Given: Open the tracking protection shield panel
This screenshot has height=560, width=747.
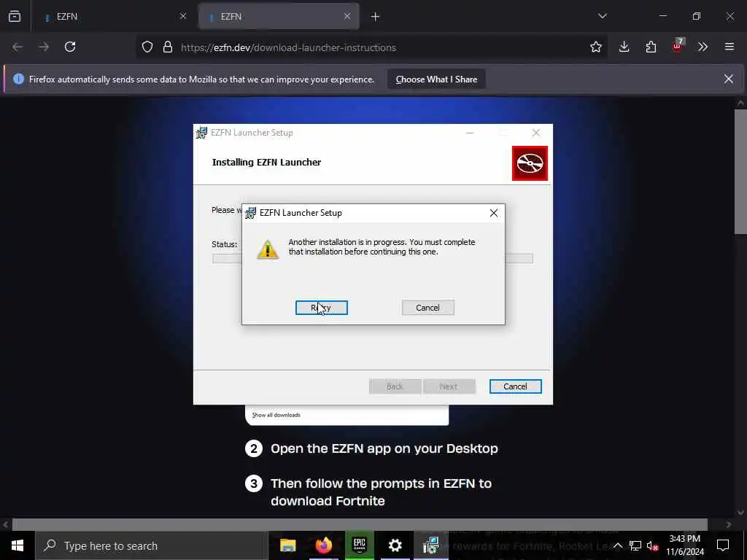Looking at the screenshot, I should [147, 47].
